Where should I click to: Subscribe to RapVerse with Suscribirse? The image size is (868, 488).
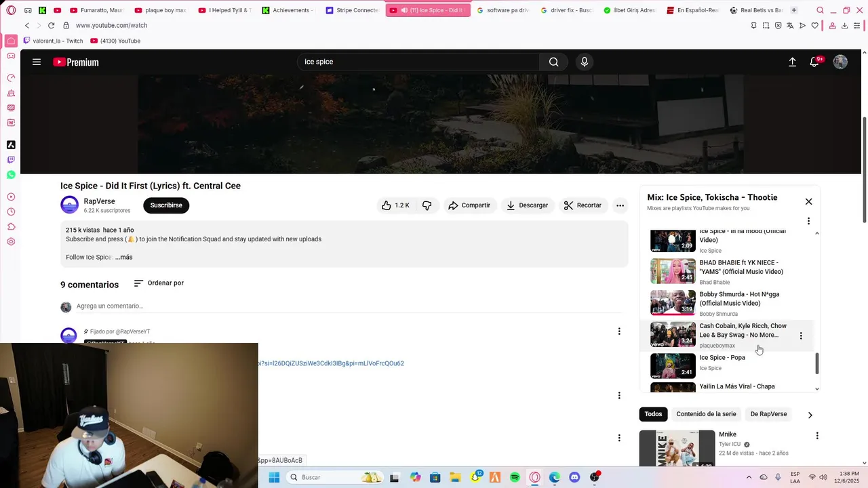point(166,205)
